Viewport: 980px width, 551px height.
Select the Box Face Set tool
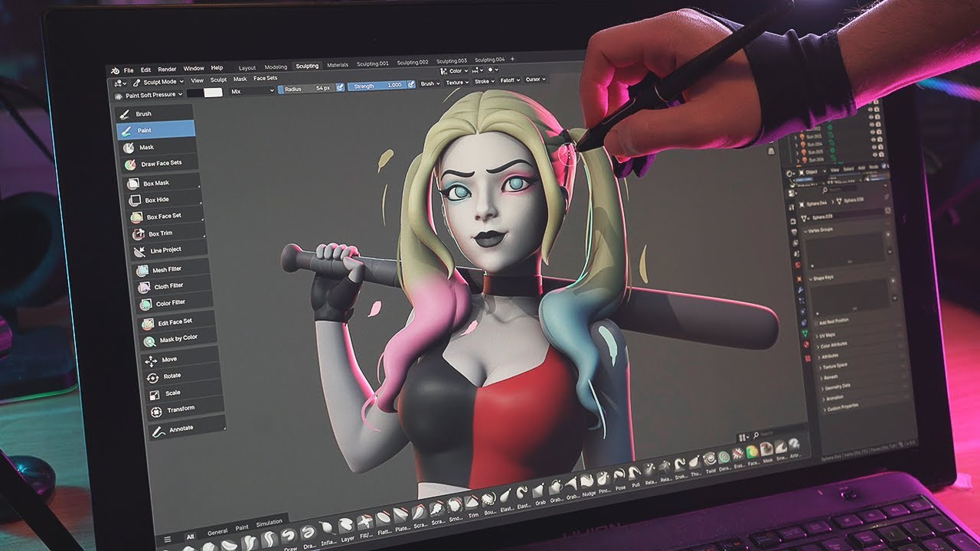point(165,217)
